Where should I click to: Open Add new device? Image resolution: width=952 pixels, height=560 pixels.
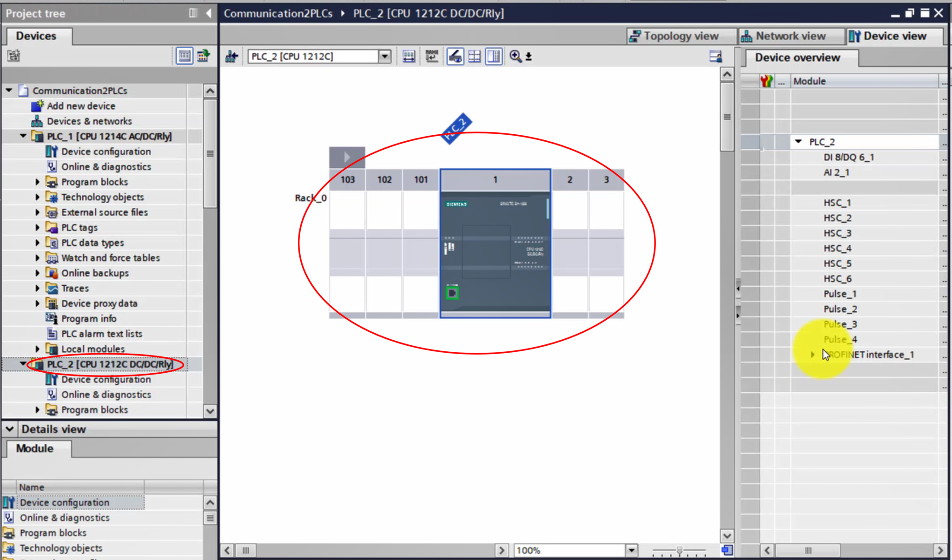click(81, 106)
